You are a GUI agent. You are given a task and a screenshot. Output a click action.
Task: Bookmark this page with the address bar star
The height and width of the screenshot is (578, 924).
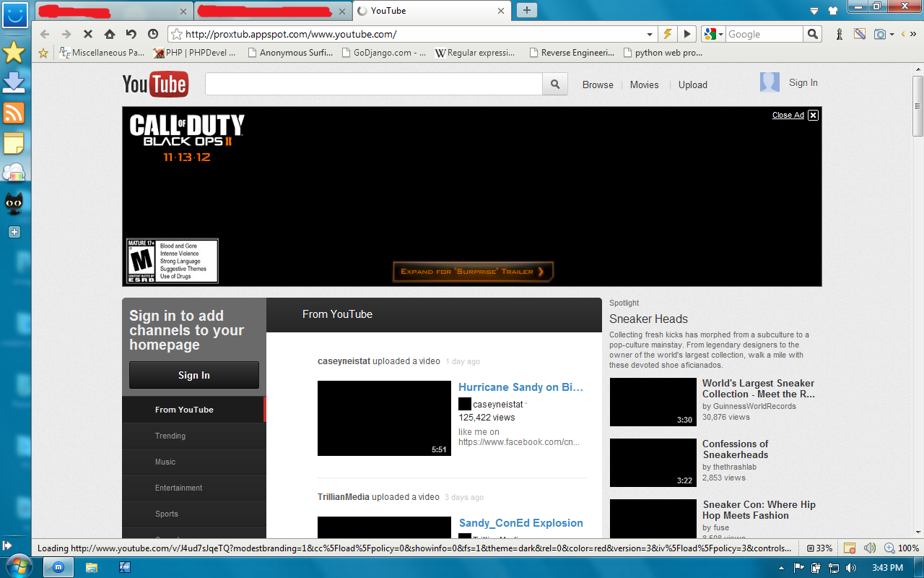click(176, 34)
